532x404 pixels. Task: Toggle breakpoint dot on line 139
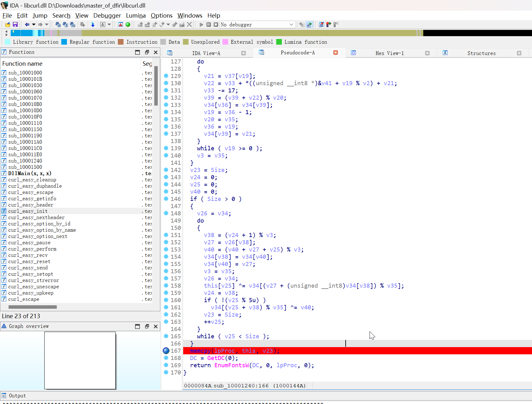click(166, 148)
